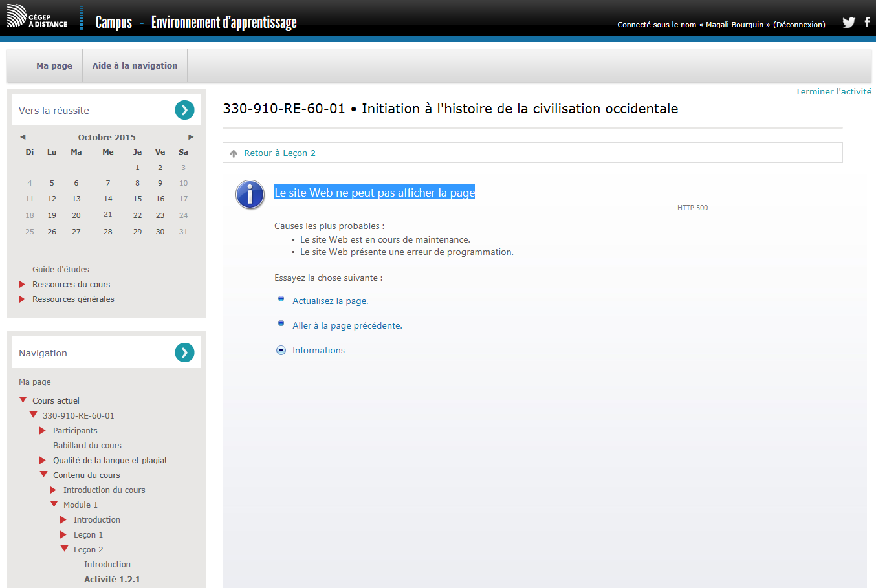This screenshot has width=876, height=588.
Task: Open the Twitter icon in header
Action: pyautogui.click(x=848, y=23)
